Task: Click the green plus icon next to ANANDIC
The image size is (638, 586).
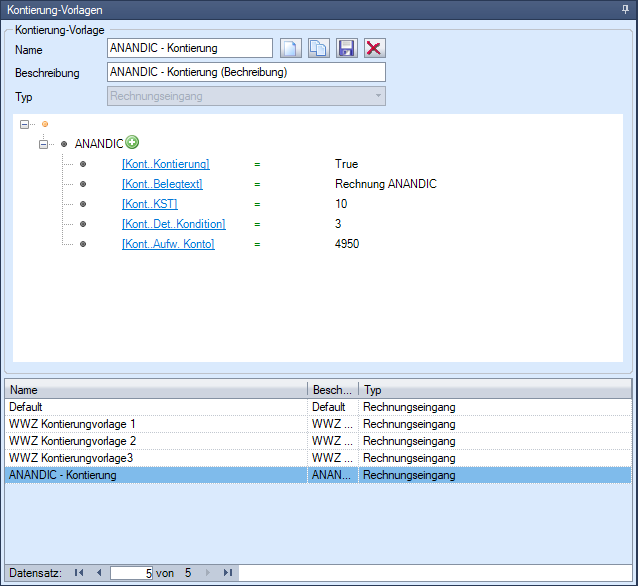Action: click(x=132, y=143)
